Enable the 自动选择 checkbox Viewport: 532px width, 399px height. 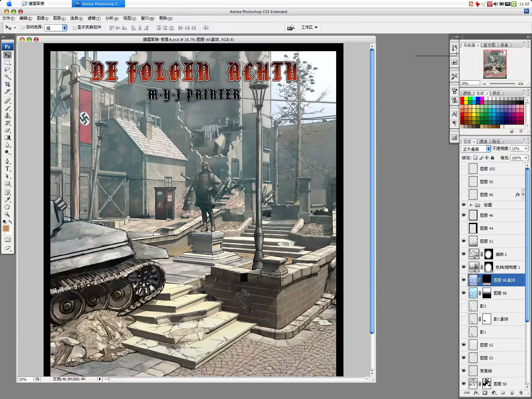tap(23, 28)
